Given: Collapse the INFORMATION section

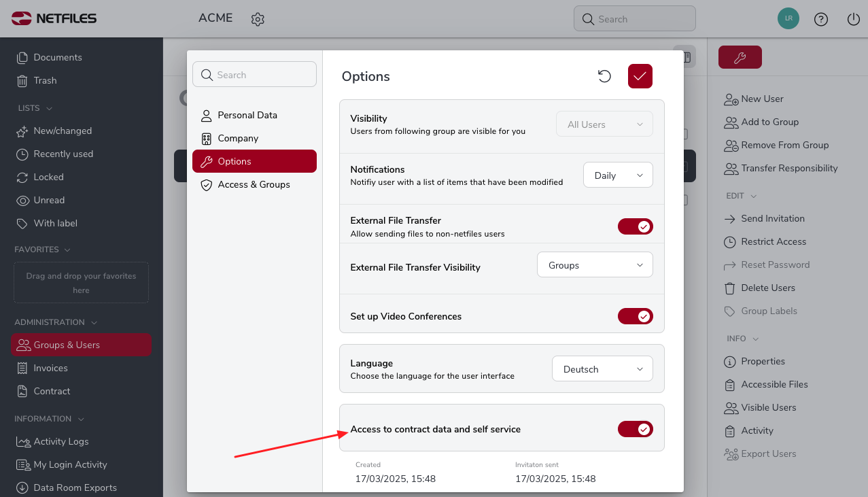Looking at the screenshot, I should pos(49,419).
